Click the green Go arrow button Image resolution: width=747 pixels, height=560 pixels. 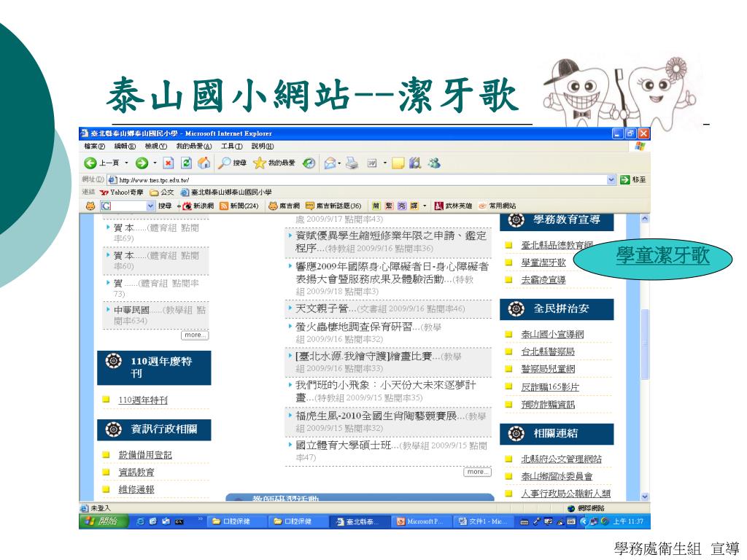click(x=624, y=179)
